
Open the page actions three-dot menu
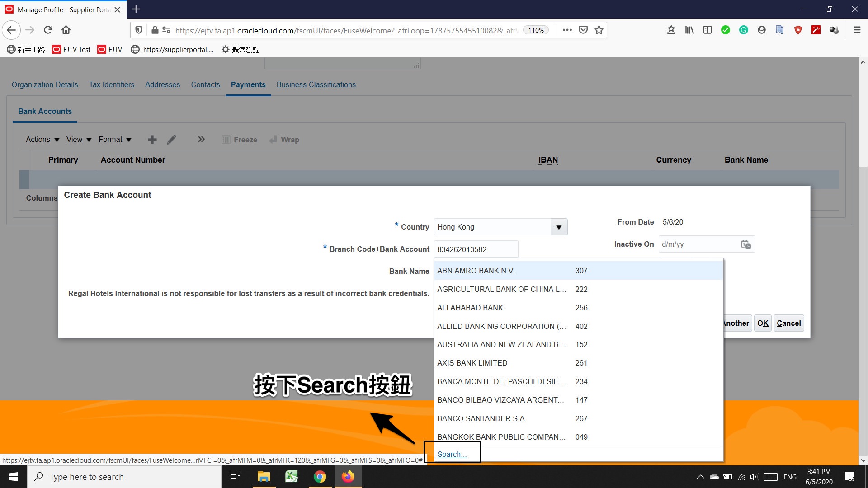[x=567, y=30]
